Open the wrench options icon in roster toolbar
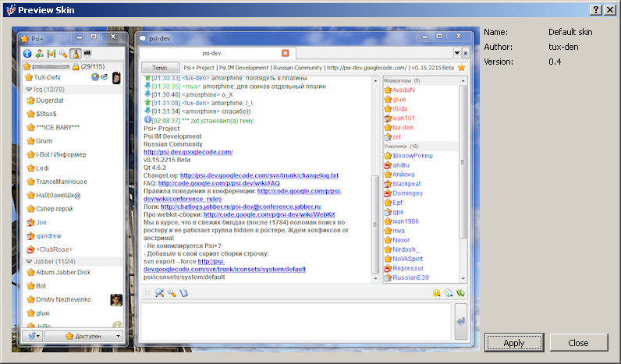 coord(63,54)
